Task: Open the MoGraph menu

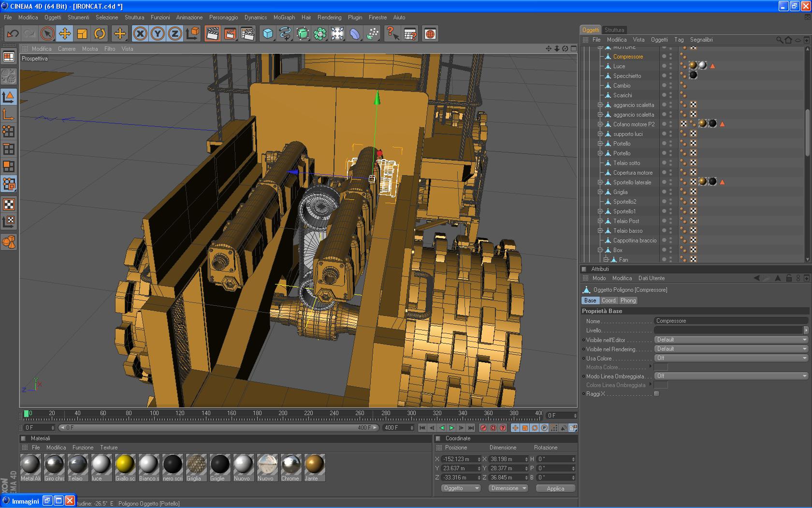Action: click(284, 17)
